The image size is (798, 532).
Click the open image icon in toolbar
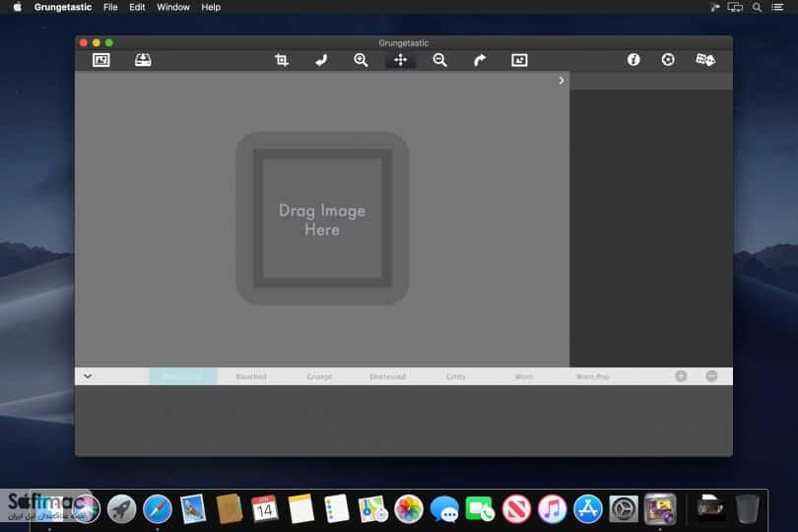[101, 60]
